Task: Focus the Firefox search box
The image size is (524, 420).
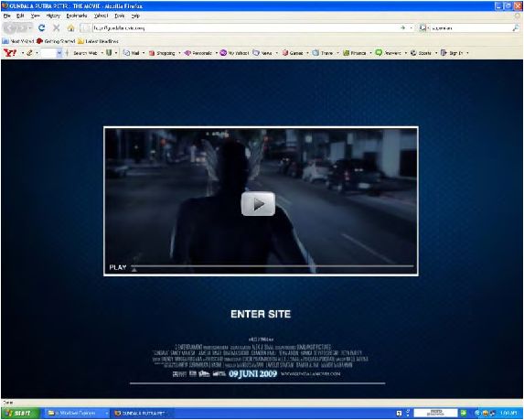Action: [x=471, y=28]
